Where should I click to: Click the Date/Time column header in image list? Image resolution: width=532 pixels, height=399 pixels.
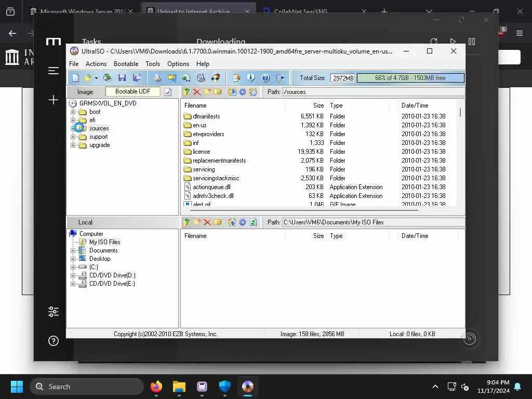427,105
